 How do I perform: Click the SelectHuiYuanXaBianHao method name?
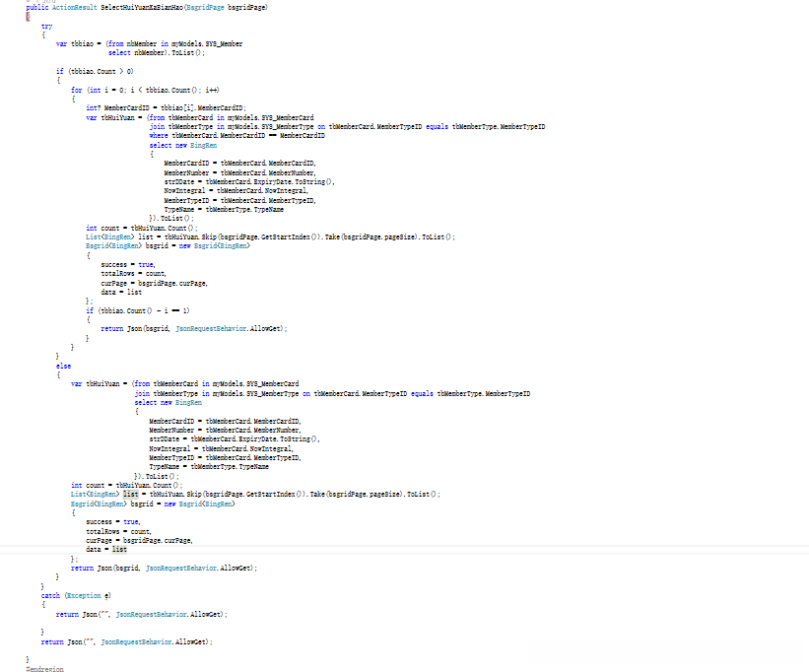[x=142, y=7]
